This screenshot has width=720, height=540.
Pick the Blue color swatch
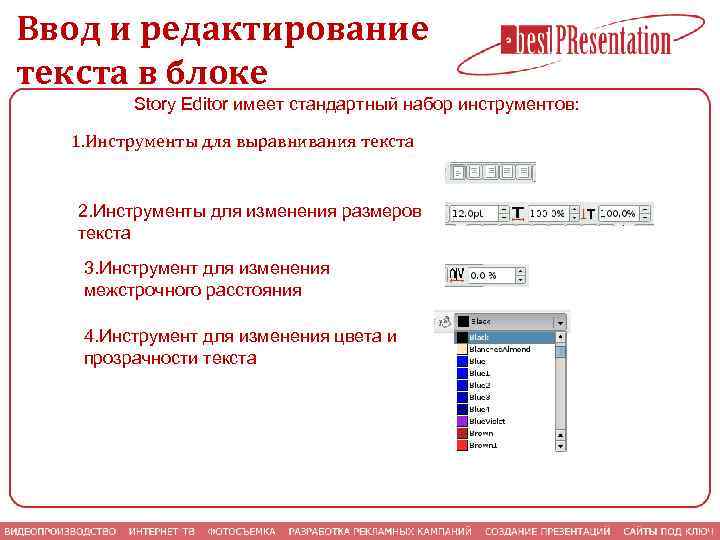coord(462,361)
